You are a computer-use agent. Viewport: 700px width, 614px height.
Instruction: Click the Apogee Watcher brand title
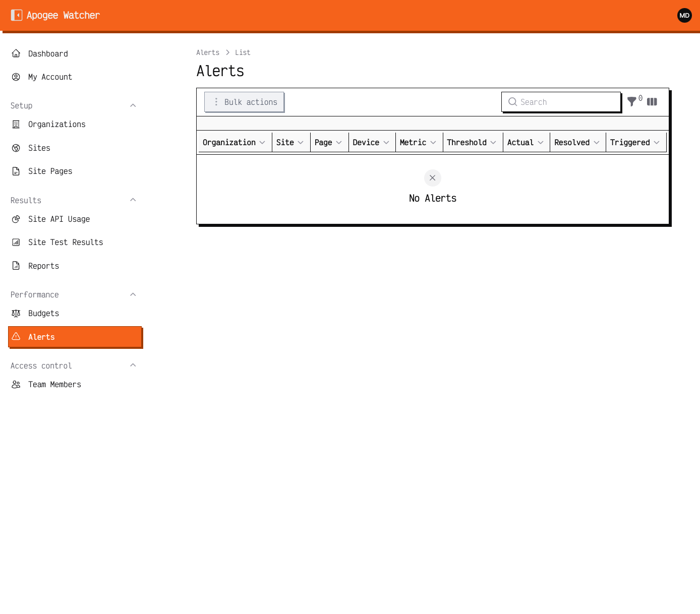63,15
